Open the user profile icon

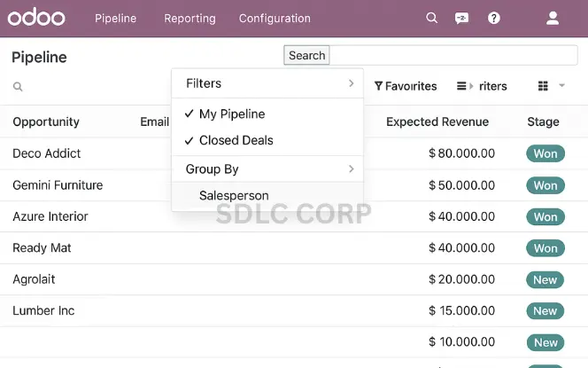point(553,18)
